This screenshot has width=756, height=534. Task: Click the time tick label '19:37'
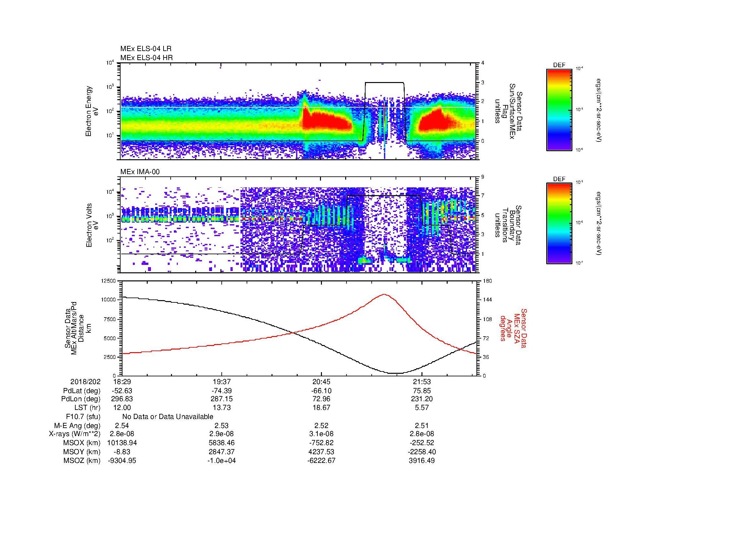click(x=222, y=382)
